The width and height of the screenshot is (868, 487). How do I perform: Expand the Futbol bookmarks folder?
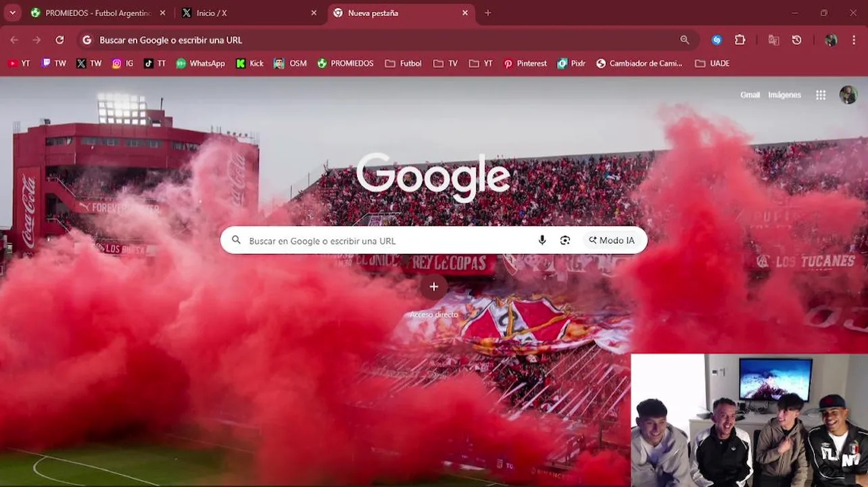[x=404, y=64]
